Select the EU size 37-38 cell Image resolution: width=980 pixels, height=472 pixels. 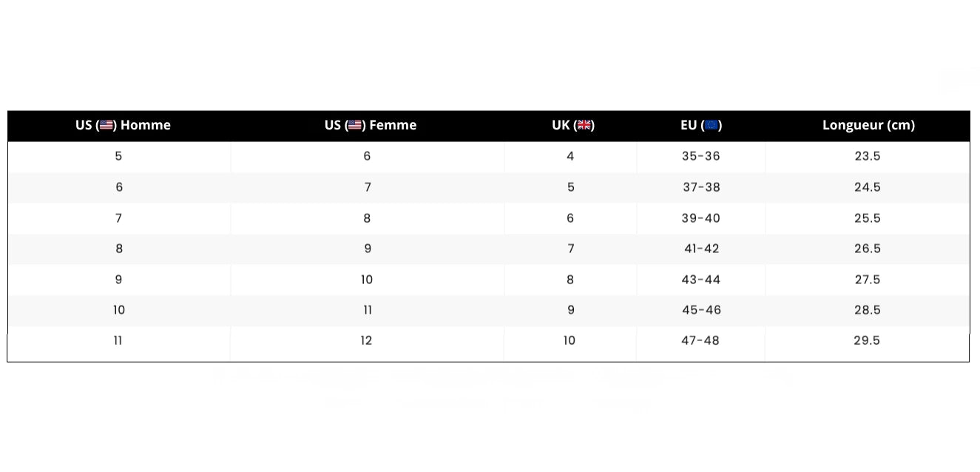coord(700,187)
